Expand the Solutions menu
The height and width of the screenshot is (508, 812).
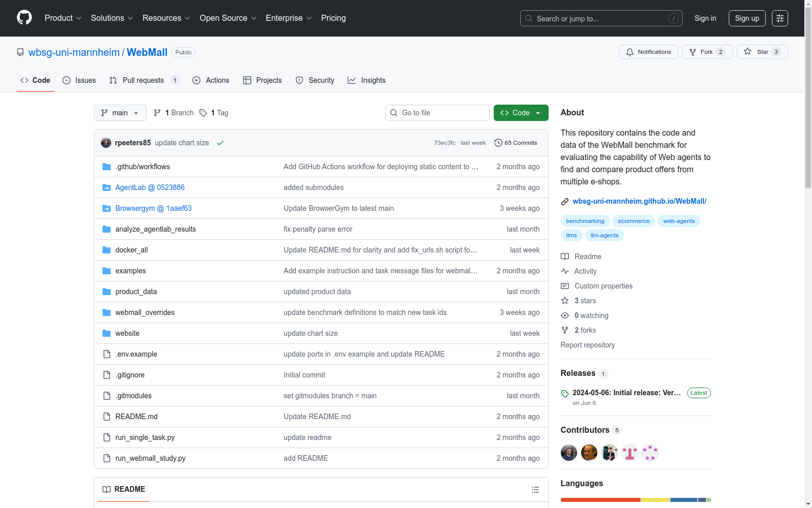click(112, 18)
